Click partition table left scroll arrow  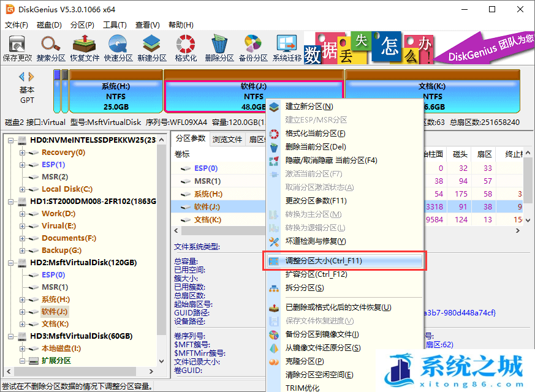coord(176,231)
